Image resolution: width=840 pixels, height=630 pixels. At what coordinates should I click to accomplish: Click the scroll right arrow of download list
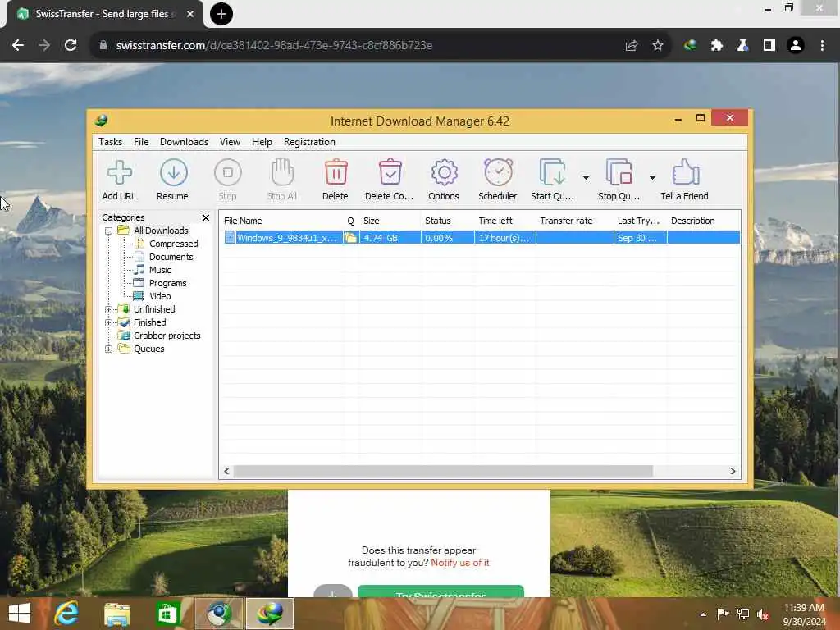tap(733, 472)
